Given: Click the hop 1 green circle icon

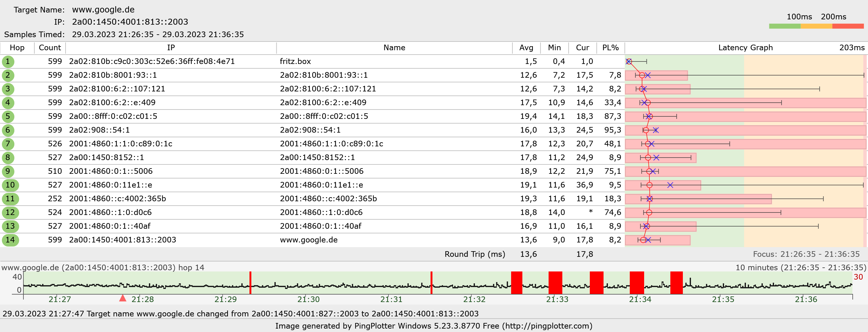Looking at the screenshot, I should 8,61.
